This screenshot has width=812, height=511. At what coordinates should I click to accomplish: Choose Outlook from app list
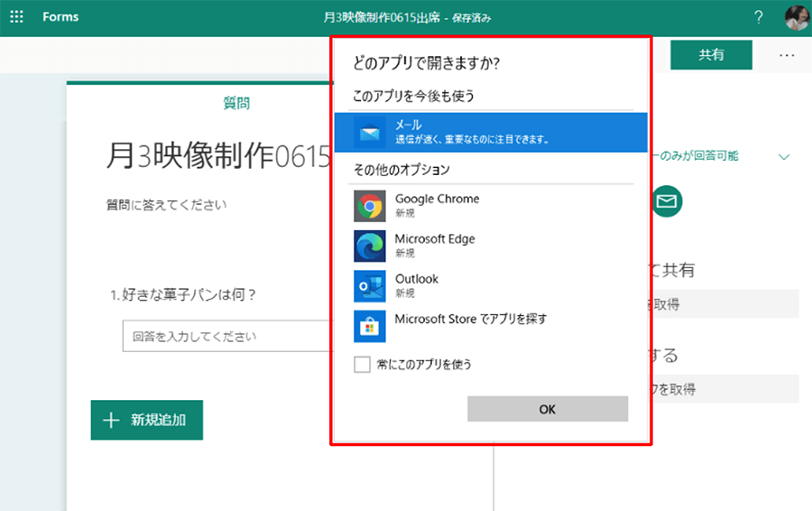pyautogui.click(x=491, y=285)
